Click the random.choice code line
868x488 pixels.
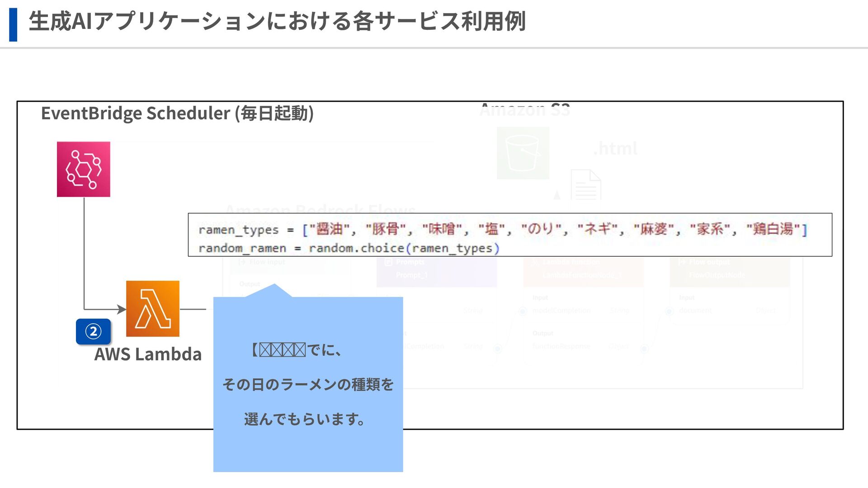tap(349, 248)
